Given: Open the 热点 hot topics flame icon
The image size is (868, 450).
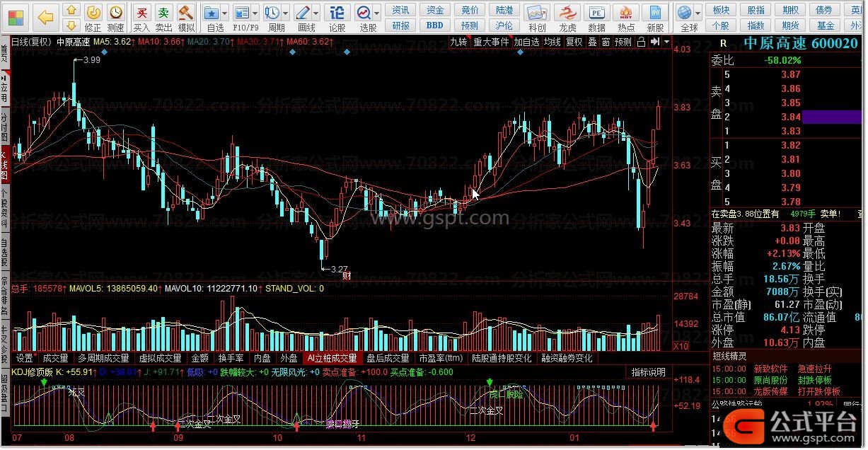Looking at the screenshot, I should coord(625,12).
